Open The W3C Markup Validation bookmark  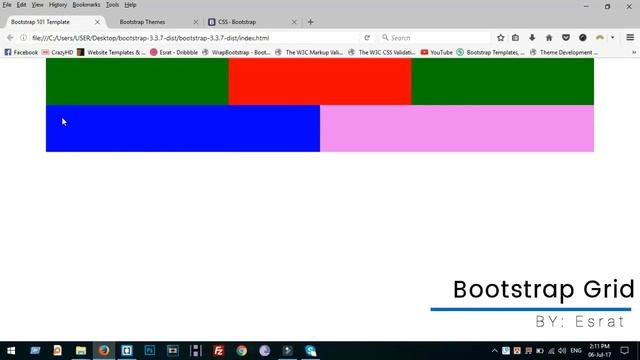click(309, 52)
